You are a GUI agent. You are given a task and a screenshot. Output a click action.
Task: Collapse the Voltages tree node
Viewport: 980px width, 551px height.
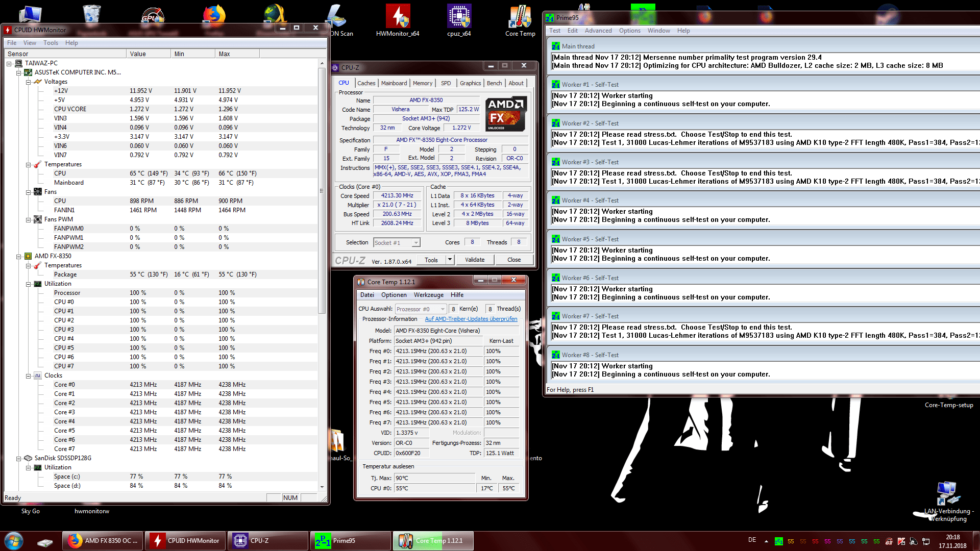click(x=29, y=82)
